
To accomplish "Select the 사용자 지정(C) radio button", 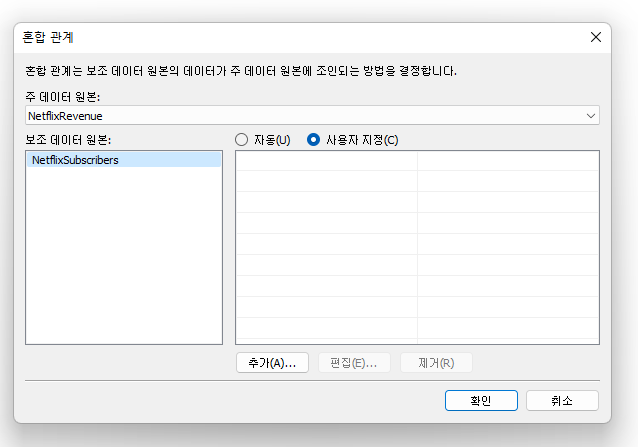I will [x=313, y=140].
